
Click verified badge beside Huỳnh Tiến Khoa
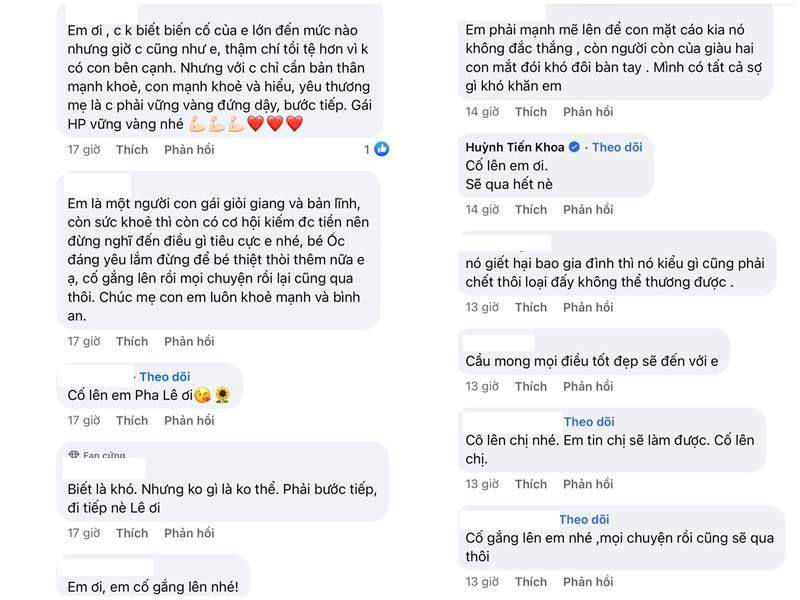[x=575, y=147]
